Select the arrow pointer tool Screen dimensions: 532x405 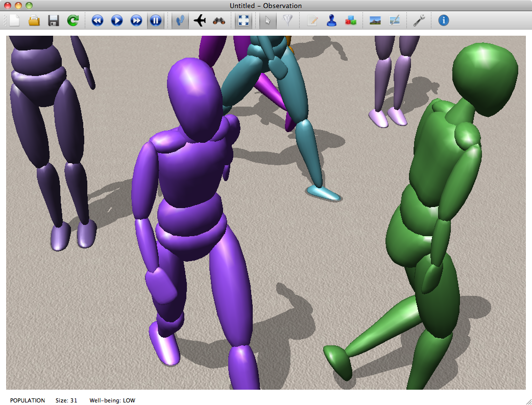pyautogui.click(x=268, y=20)
